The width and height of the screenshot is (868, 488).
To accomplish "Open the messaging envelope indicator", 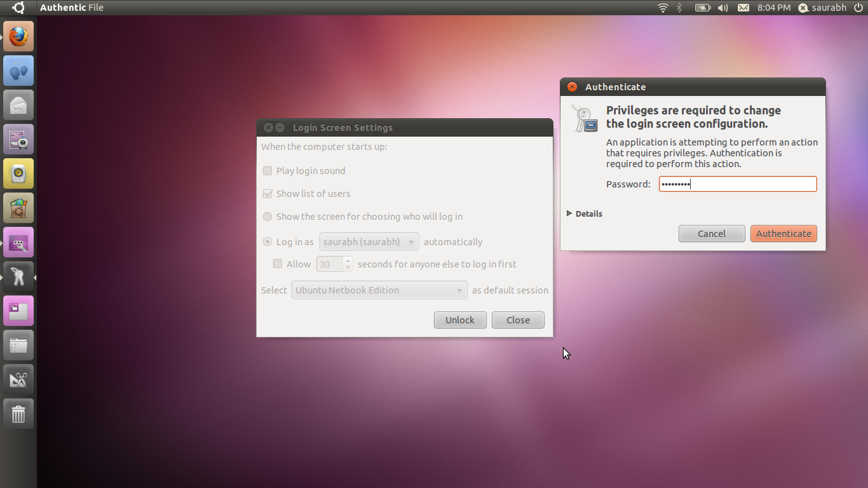I will (743, 8).
